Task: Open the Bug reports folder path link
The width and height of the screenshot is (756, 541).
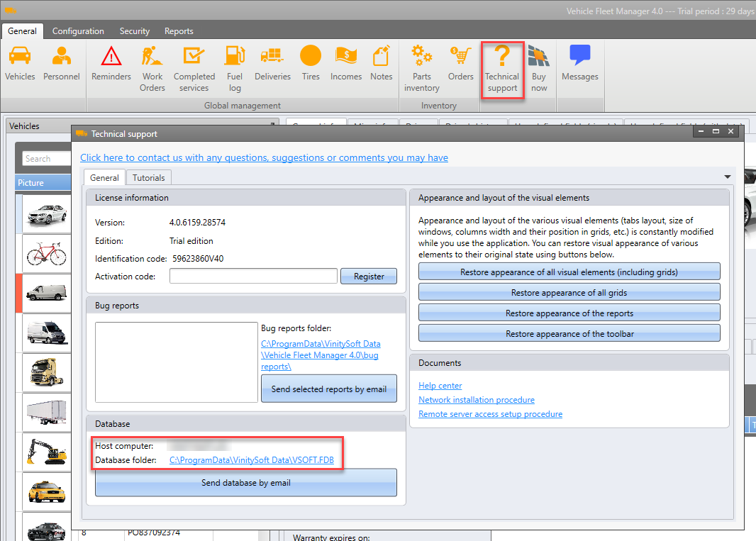Action: (x=321, y=355)
